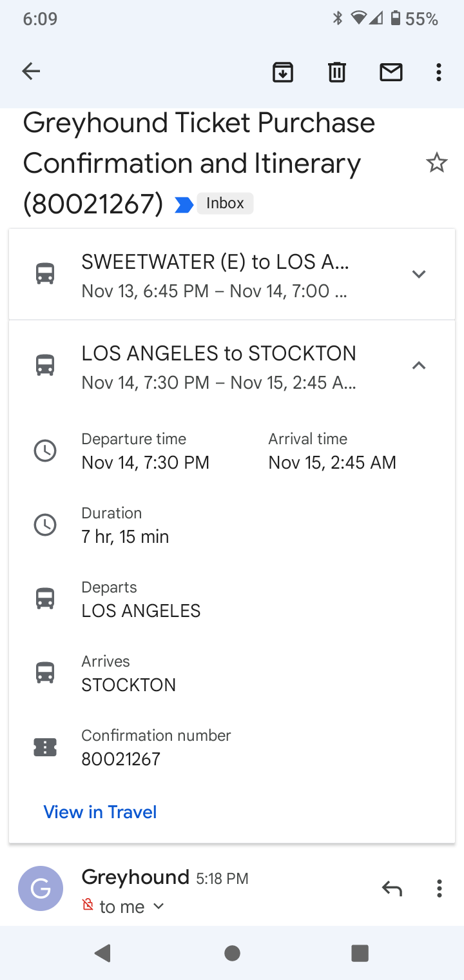This screenshot has height=980, width=464.
Task: Star the Greyhound confirmation email
Action: (x=436, y=163)
